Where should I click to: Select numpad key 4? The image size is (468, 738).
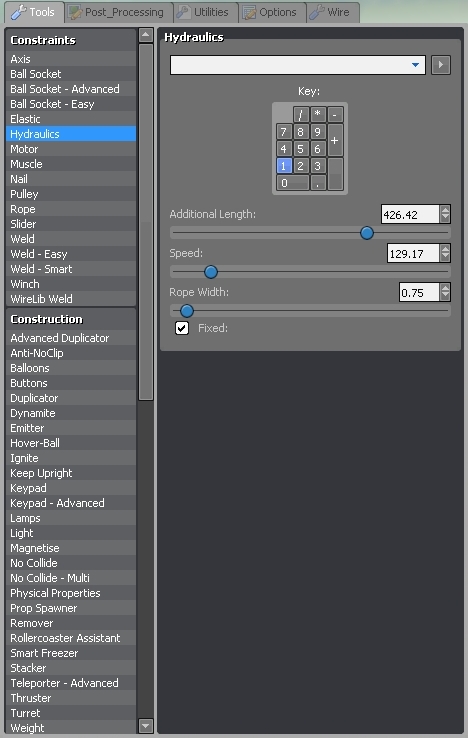pos(284,149)
